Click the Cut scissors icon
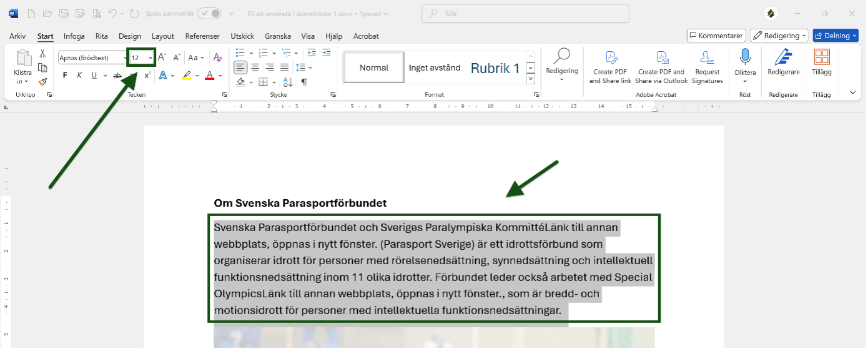Viewport: 868px width, 351px height. point(42,54)
